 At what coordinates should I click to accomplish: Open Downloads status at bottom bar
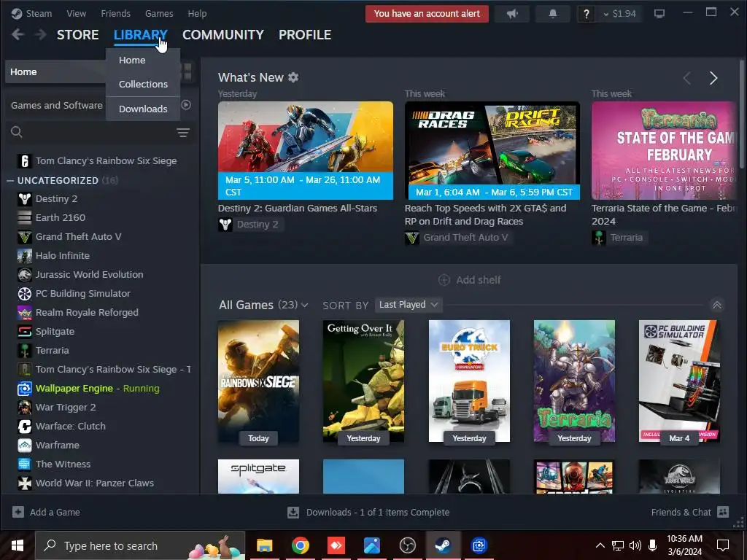click(368, 513)
